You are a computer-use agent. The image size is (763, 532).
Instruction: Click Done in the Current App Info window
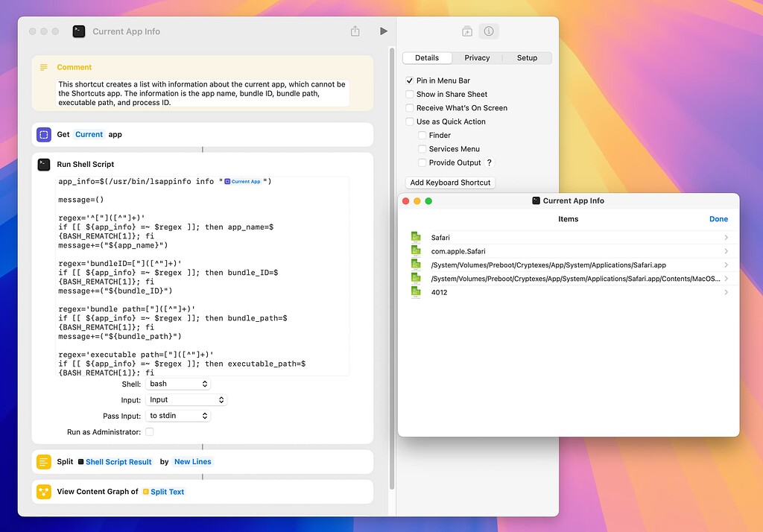coord(718,218)
